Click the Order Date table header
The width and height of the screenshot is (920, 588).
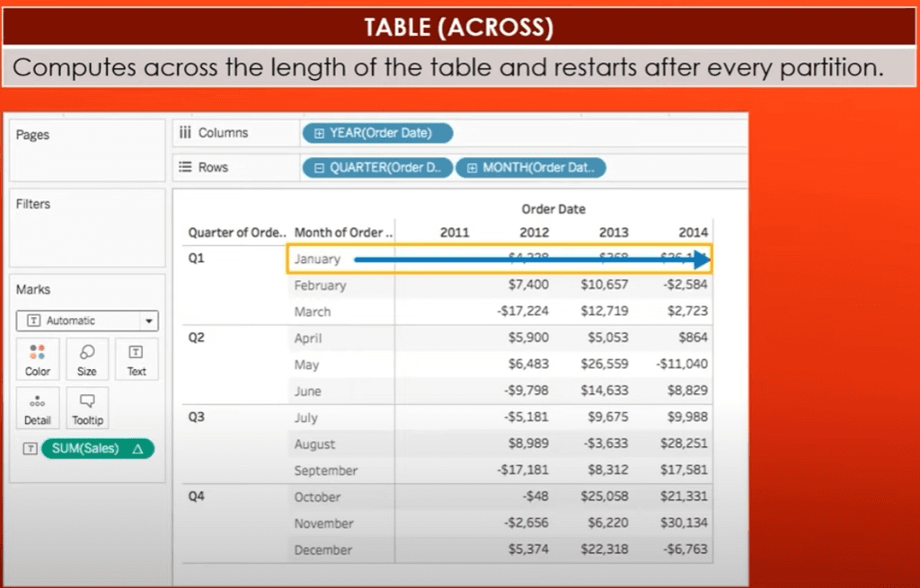553,208
